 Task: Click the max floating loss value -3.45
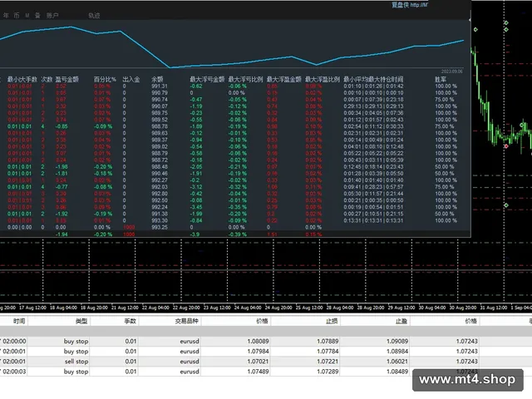click(196, 207)
